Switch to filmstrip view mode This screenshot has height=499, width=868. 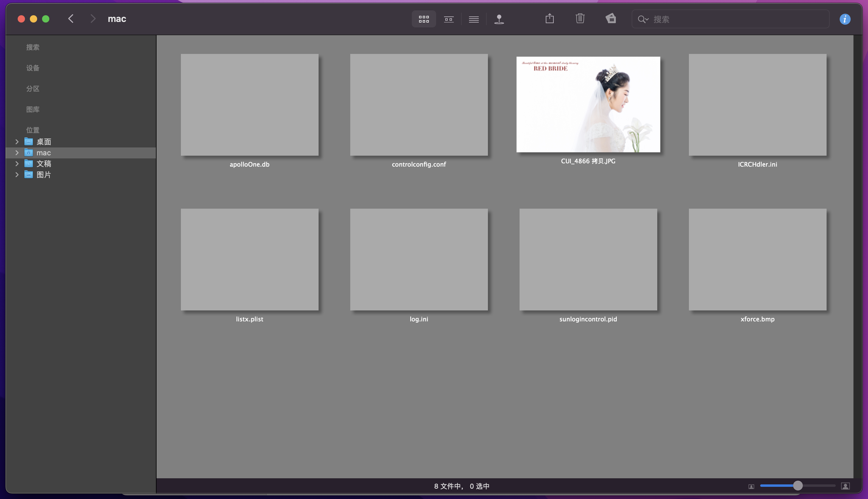pyautogui.click(x=449, y=19)
